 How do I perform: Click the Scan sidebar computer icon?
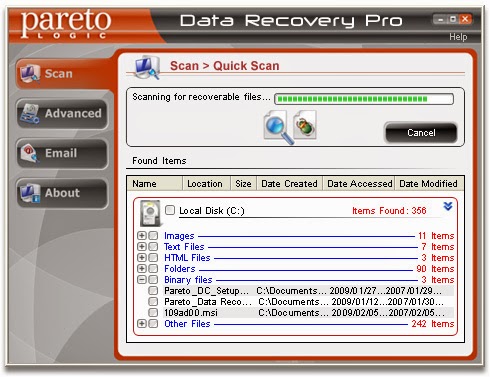30,74
